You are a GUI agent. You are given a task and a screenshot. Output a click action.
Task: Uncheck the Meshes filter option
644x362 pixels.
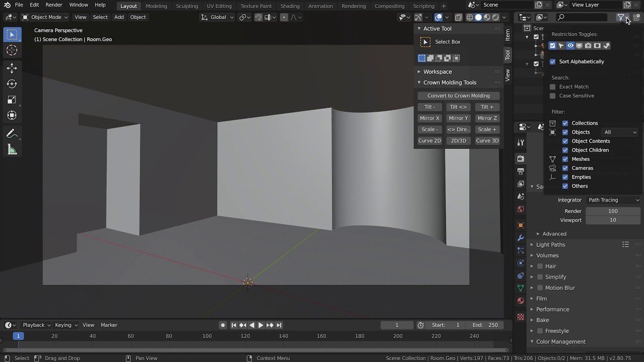[x=565, y=159]
